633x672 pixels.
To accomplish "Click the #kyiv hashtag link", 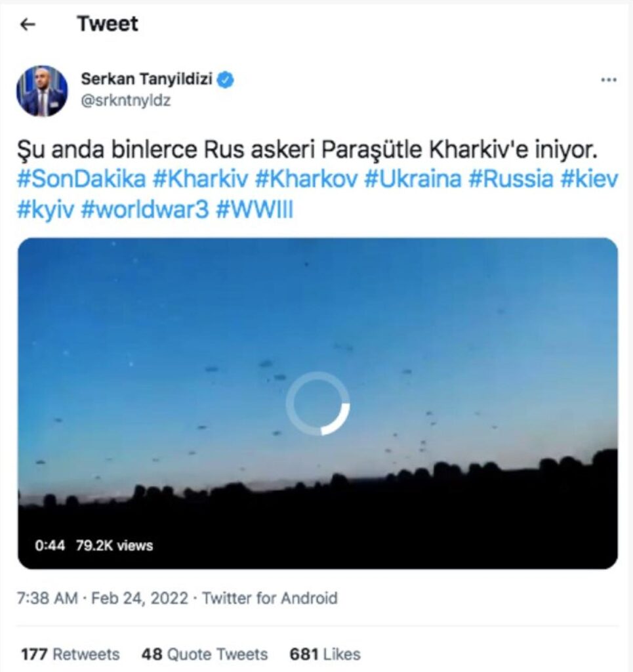I will 45,210.
